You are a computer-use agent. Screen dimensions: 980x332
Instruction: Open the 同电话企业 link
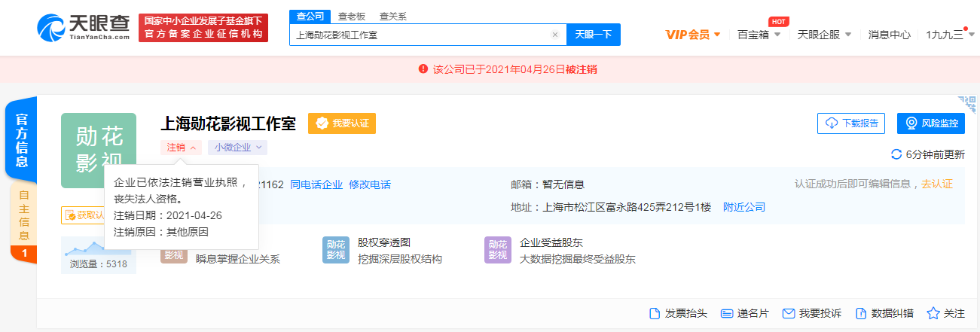pyautogui.click(x=316, y=184)
